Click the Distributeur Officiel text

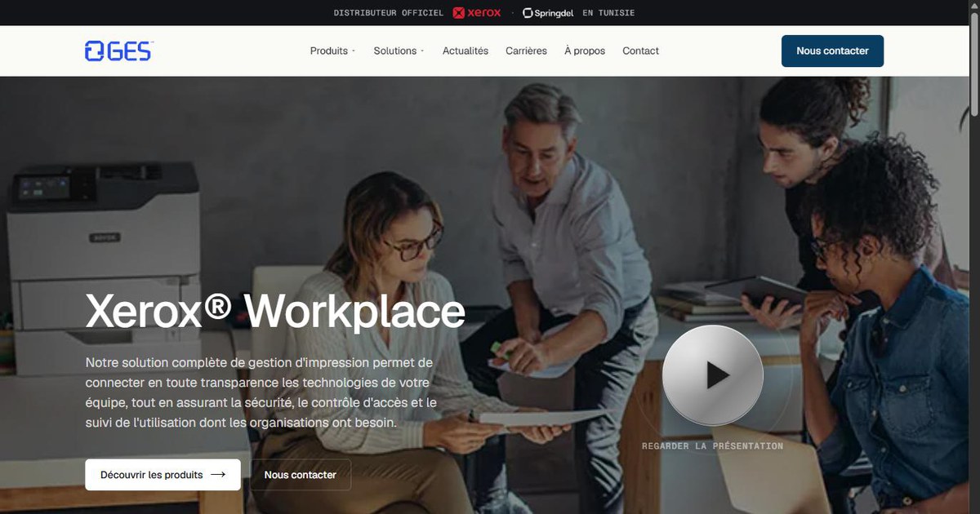tap(389, 13)
